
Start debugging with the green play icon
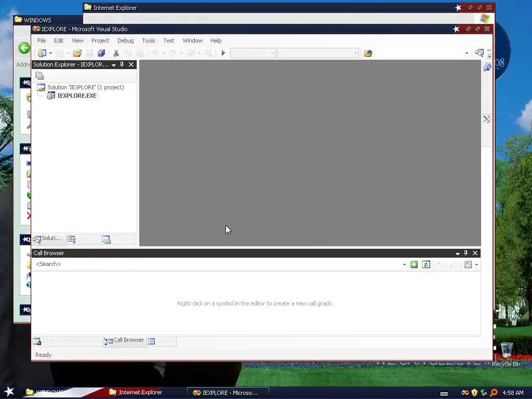[223, 53]
